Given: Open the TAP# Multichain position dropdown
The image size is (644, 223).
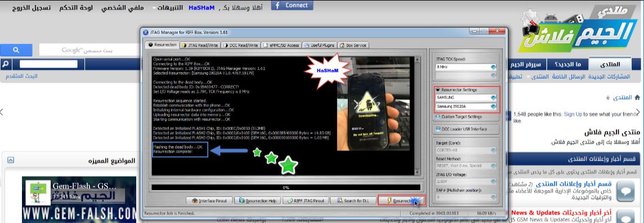Looking at the screenshot, I should (x=493, y=197).
